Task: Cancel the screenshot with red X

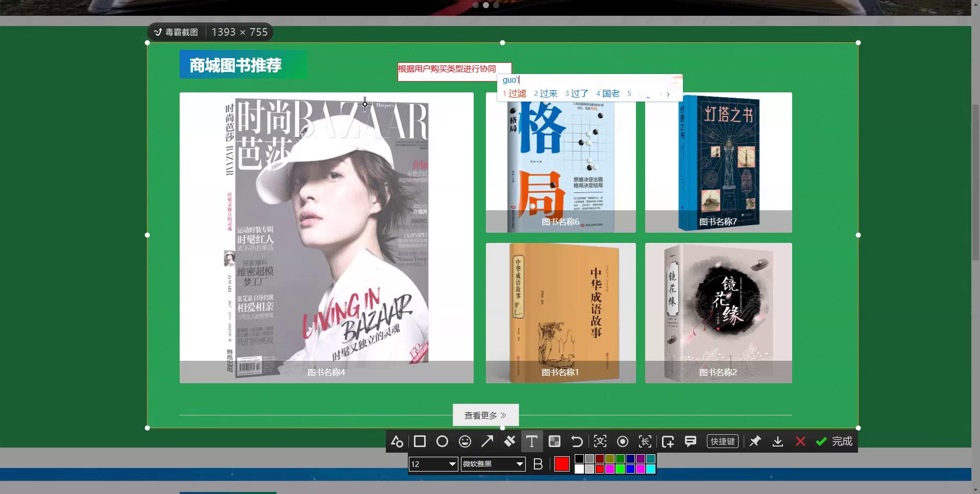Action: pyautogui.click(x=800, y=441)
